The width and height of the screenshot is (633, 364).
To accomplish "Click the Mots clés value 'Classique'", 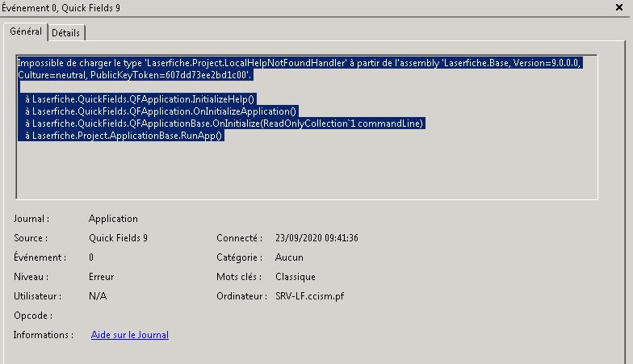I will (296, 277).
